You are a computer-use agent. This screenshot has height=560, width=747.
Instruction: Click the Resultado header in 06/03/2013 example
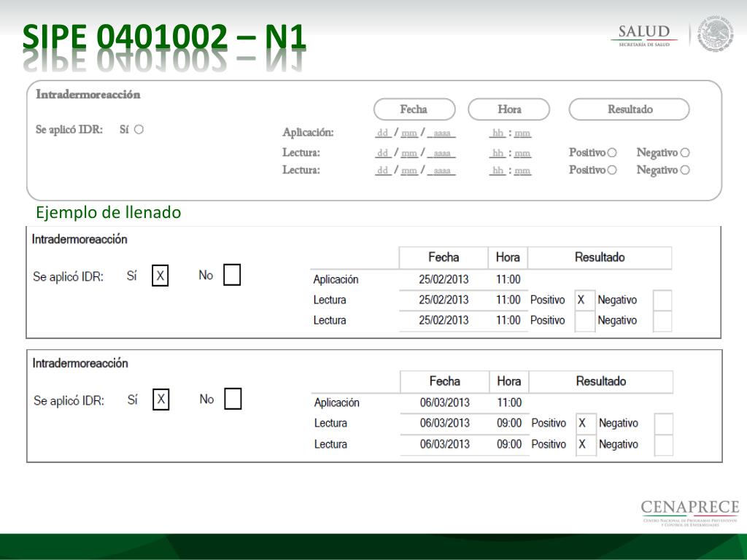(601, 381)
